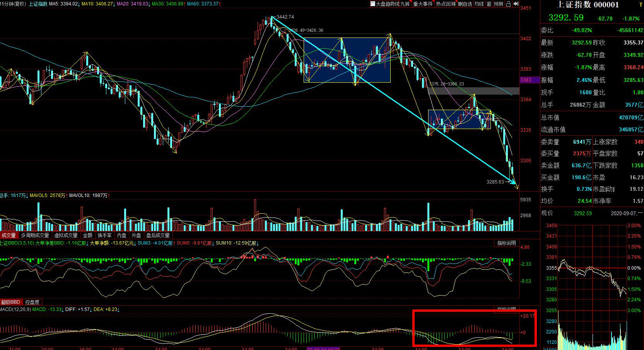Open the 重大事件 overlay

pos(423,4)
